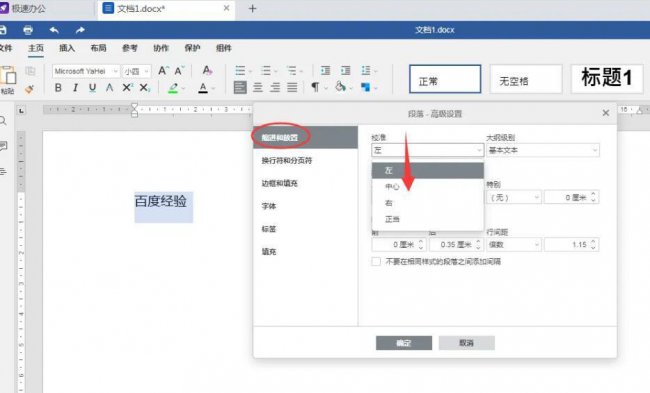650x393 pixels.
Task: Open the 行间距 倍数 dropdown
Action: click(514, 245)
